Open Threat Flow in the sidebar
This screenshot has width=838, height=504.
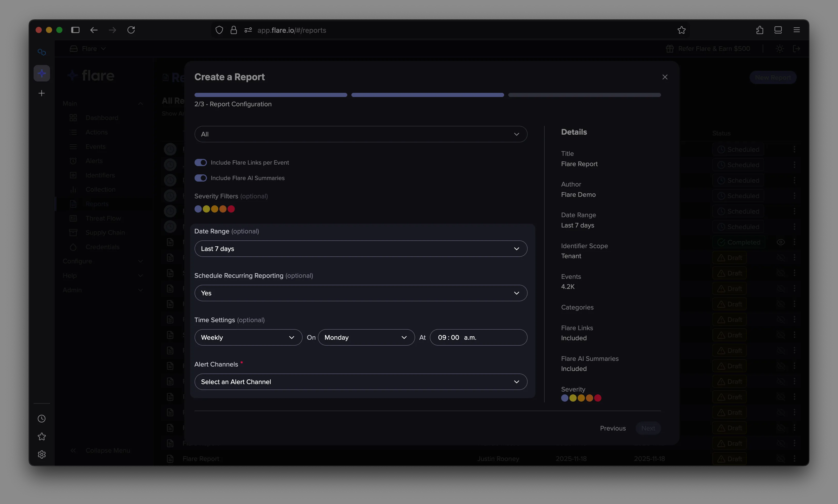pos(103,218)
